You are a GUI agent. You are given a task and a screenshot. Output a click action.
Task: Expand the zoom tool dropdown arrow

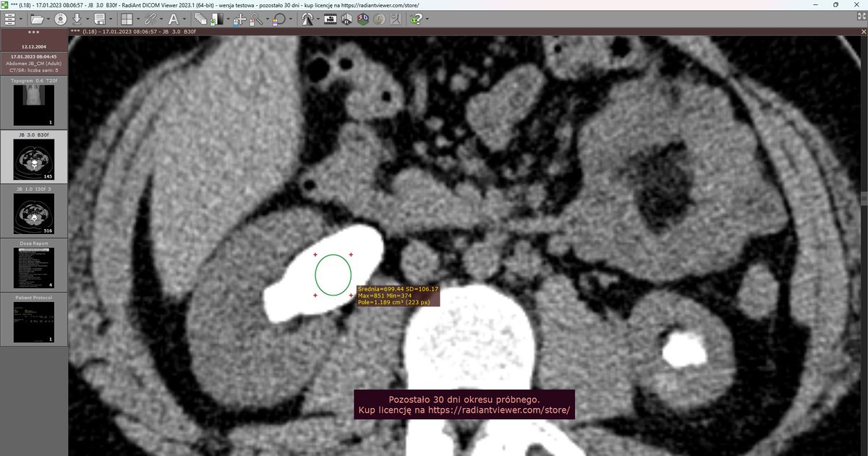pyautogui.click(x=267, y=20)
